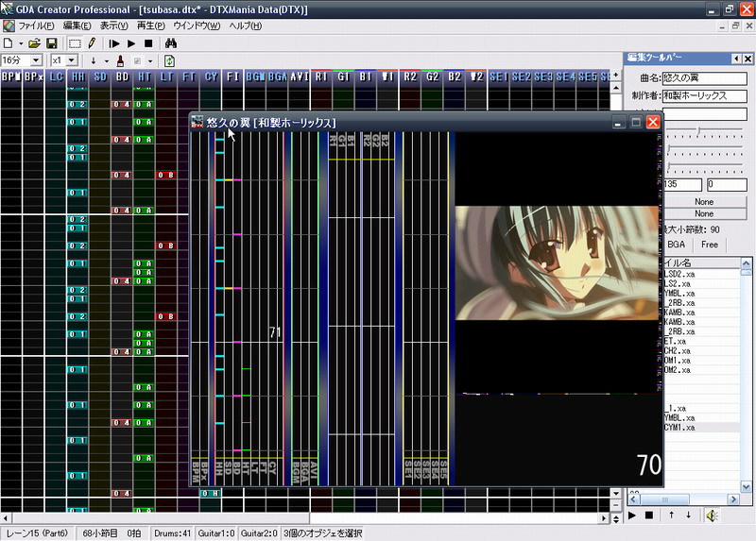Create a new file with toolbar icon
This screenshot has width=756, height=541.
(9, 43)
